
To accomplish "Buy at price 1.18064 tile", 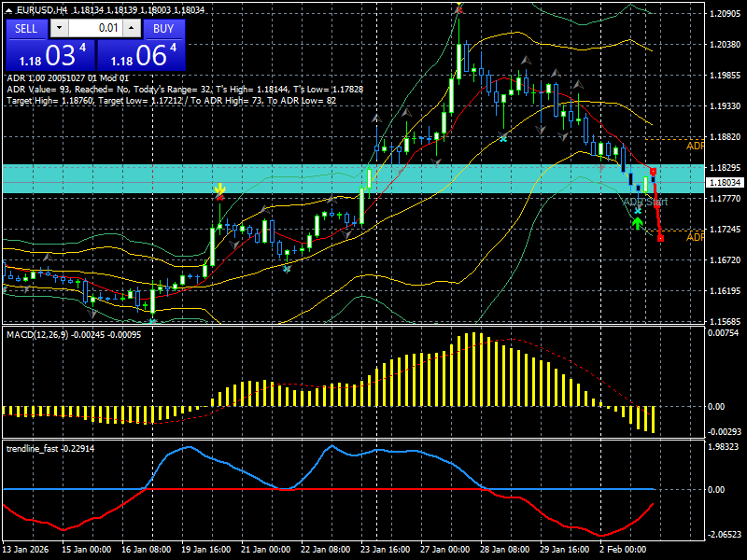I will click(x=141, y=55).
